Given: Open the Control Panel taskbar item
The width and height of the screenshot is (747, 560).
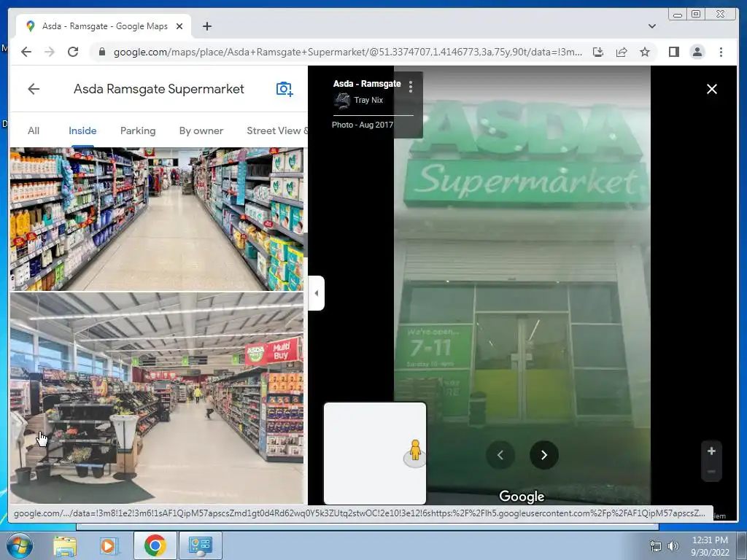Looking at the screenshot, I should coord(201,545).
